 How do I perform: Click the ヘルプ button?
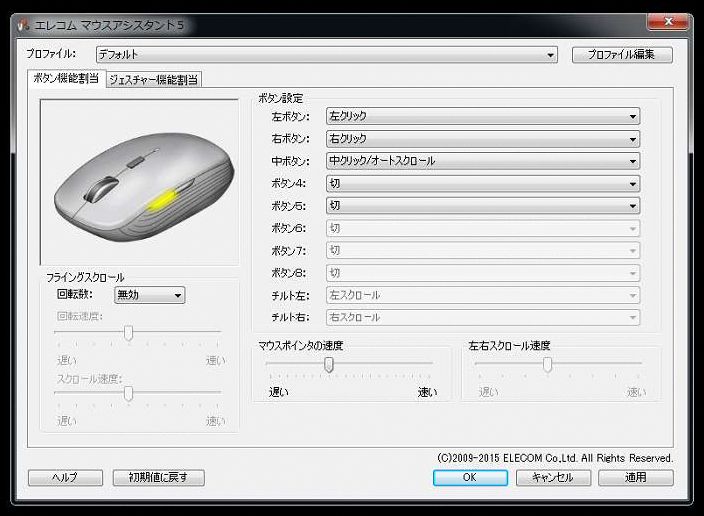(x=66, y=477)
